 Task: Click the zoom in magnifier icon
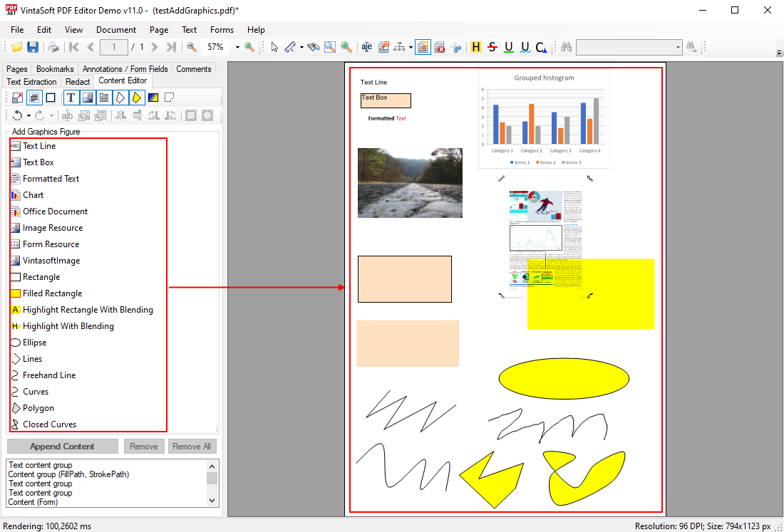(x=249, y=47)
